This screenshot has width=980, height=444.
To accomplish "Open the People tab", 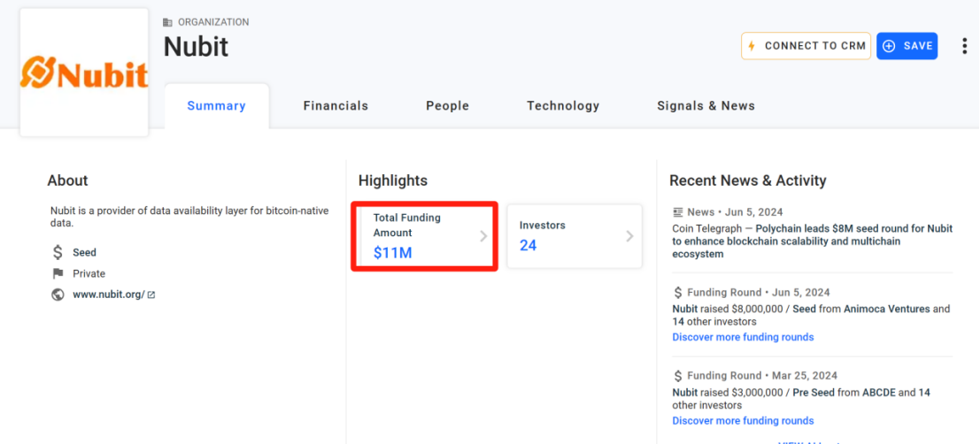I will pos(447,106).
